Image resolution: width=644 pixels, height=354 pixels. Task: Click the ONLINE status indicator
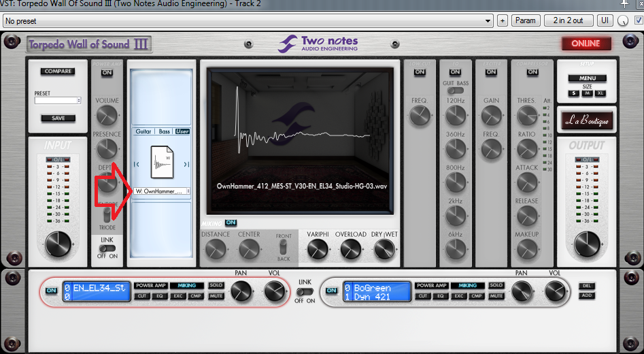click(x=586, y=43)
